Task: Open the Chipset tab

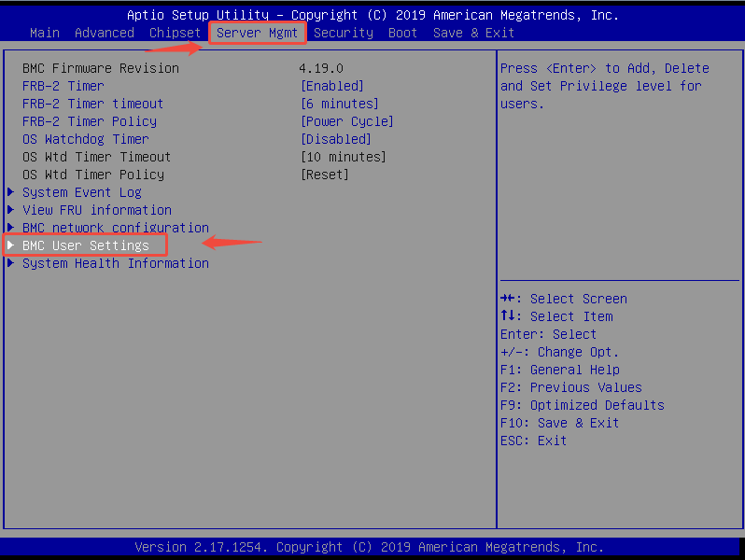Action: (175, 33)
